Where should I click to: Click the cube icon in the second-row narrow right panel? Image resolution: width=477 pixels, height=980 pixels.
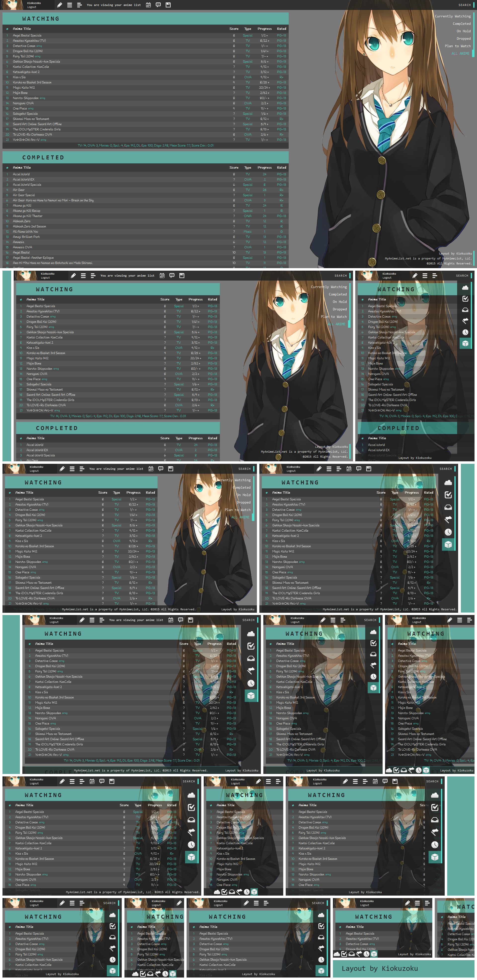(x=465, y=343)
